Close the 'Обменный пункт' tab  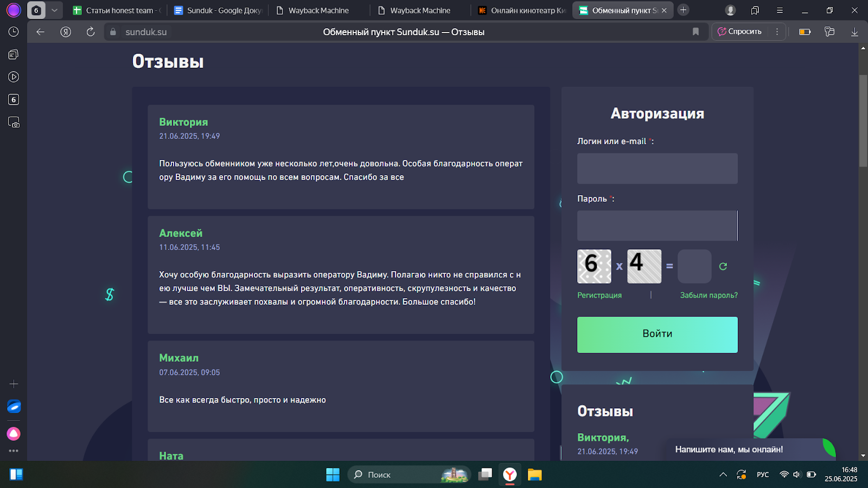664,10
